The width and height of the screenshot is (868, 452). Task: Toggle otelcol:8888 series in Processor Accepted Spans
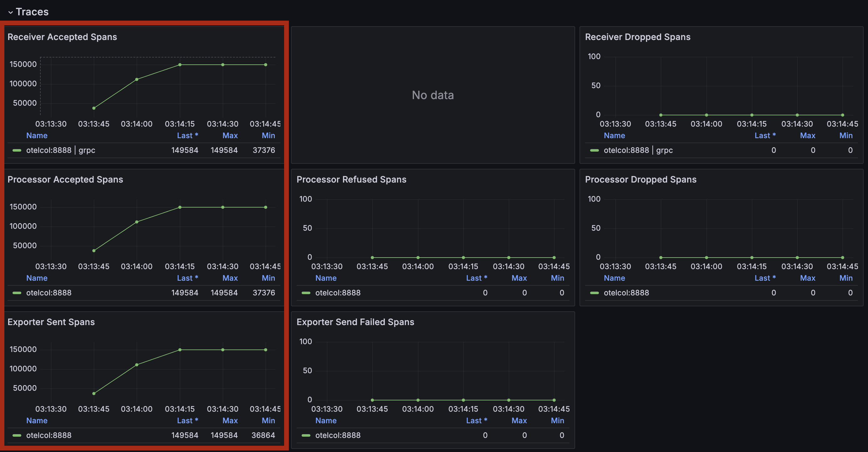49,293
